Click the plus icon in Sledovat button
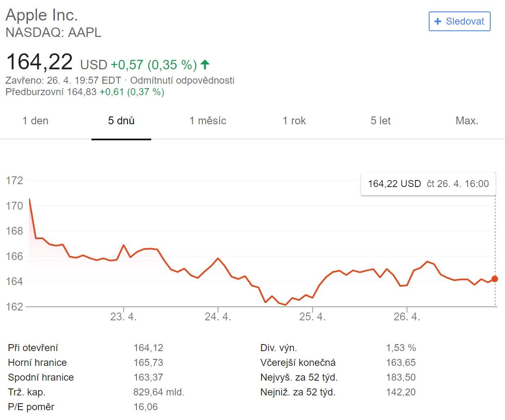505x420 pixels. tap(438, 21)
